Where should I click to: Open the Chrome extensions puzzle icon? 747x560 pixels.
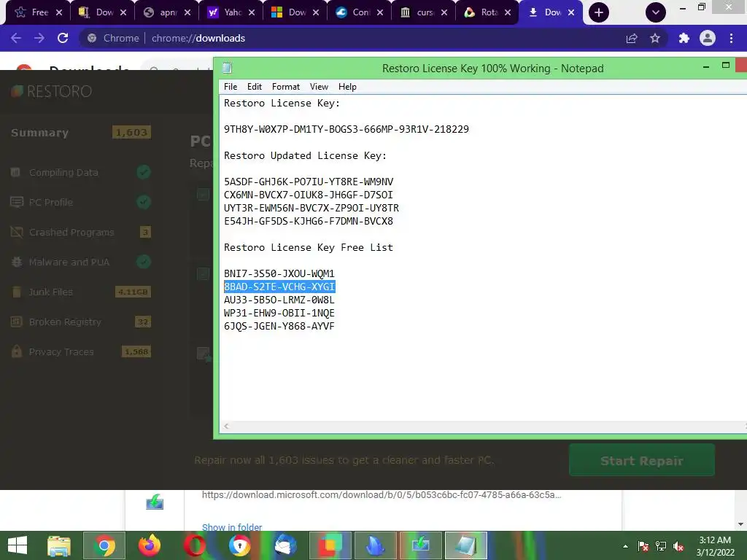click(684, 38)
